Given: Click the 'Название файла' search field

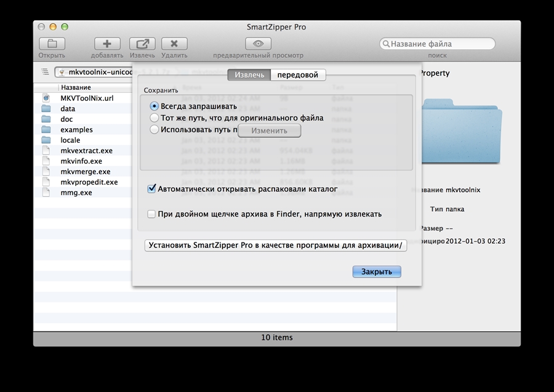Looking at the screenshot, I should coord(438,44).
